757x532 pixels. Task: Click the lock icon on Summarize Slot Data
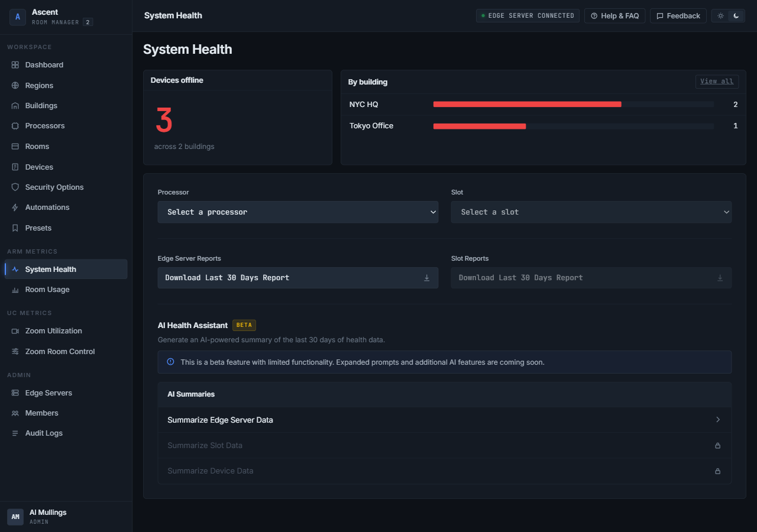tap(718, 446)
